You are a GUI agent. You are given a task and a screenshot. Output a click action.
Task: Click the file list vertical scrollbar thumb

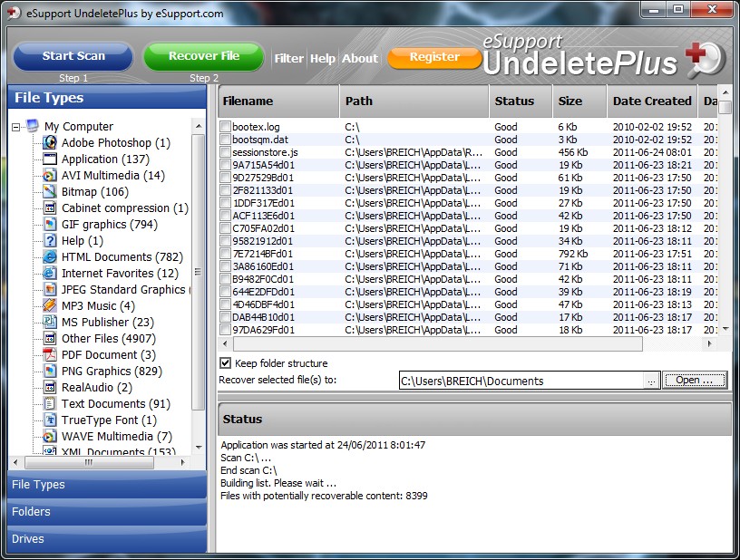tap(725, 107)
